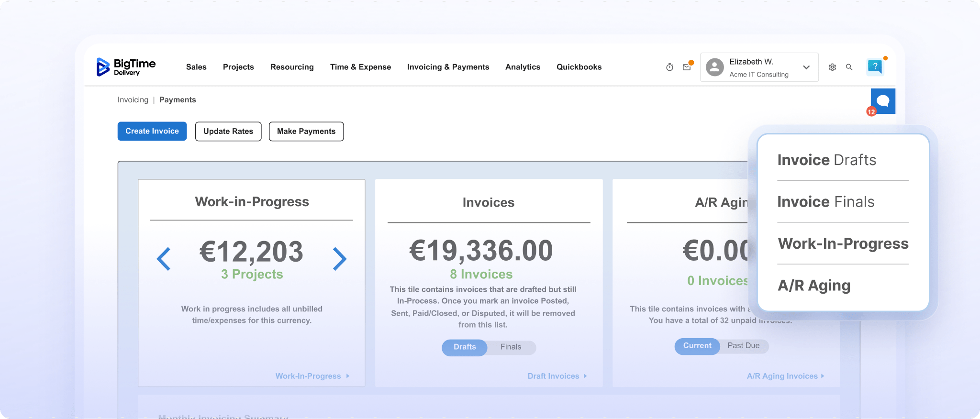Switch to the Payments sub-tab
Viewport: 980px width, 419px height.
(x=178, y=99)
